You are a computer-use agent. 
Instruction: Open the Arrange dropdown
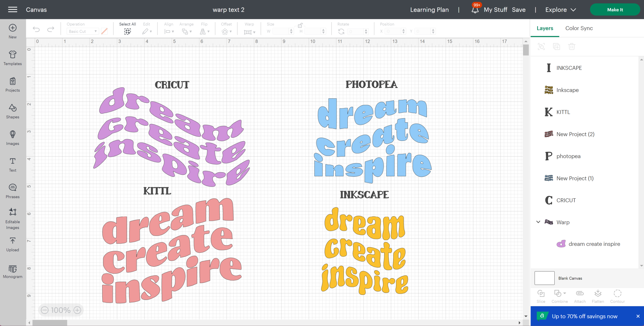tap(187, 31)
